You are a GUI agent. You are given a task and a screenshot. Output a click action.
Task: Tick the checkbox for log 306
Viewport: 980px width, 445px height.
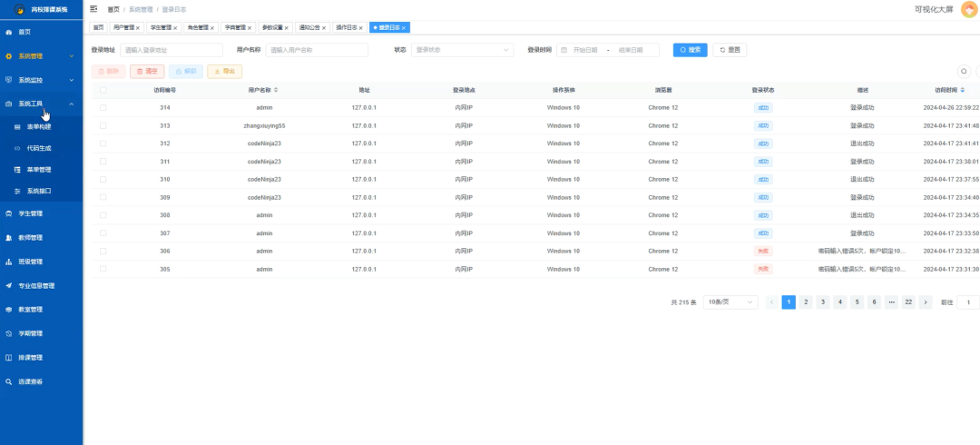103,251
